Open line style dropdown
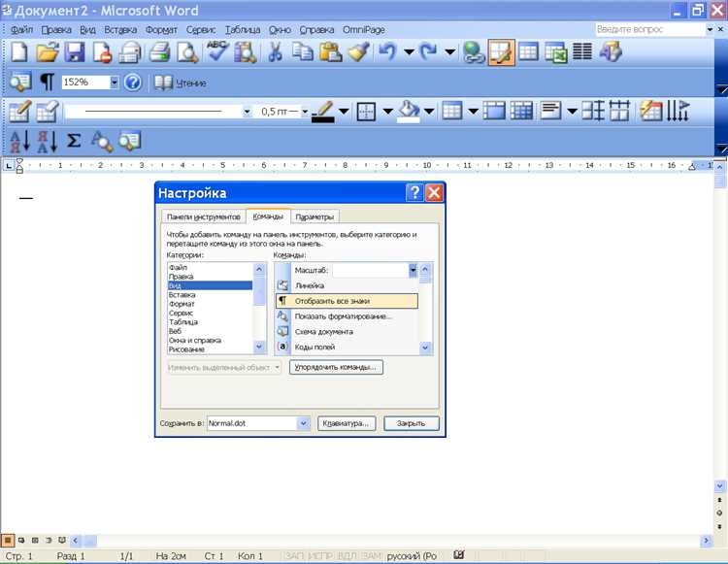The height and width of the screenshot is (564, 728). pos(247,112)
